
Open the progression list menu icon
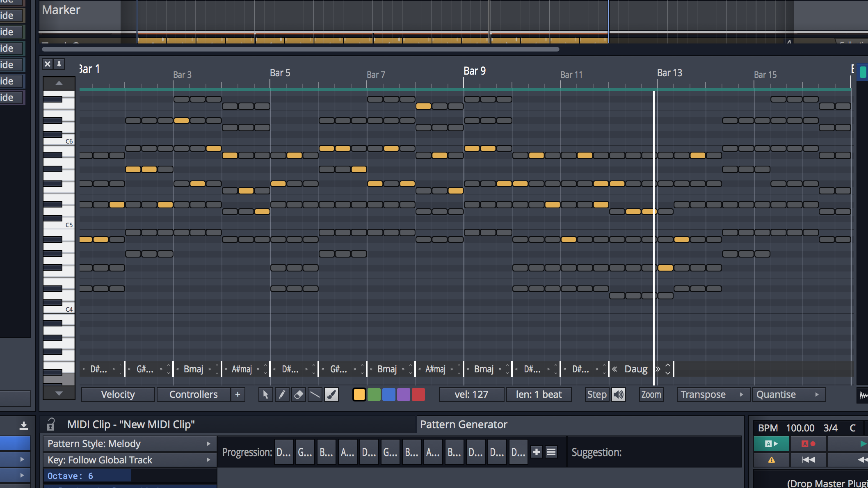coord(551,452)
